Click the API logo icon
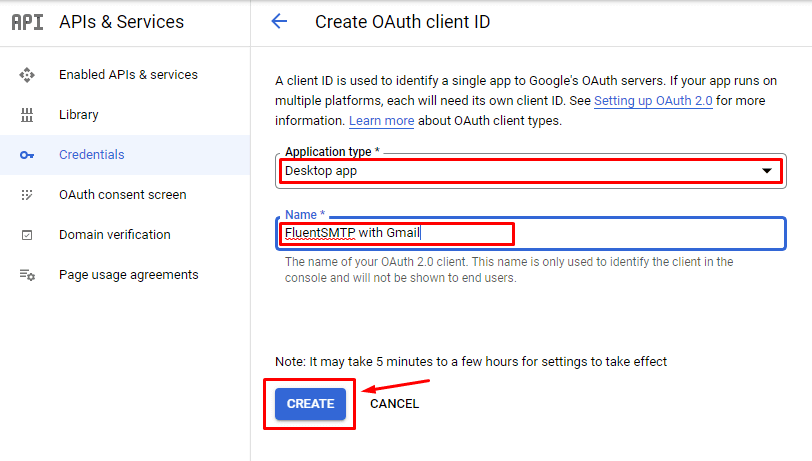Image resolution: width=812 pixels, height=461 pixels. click(27, 22)
